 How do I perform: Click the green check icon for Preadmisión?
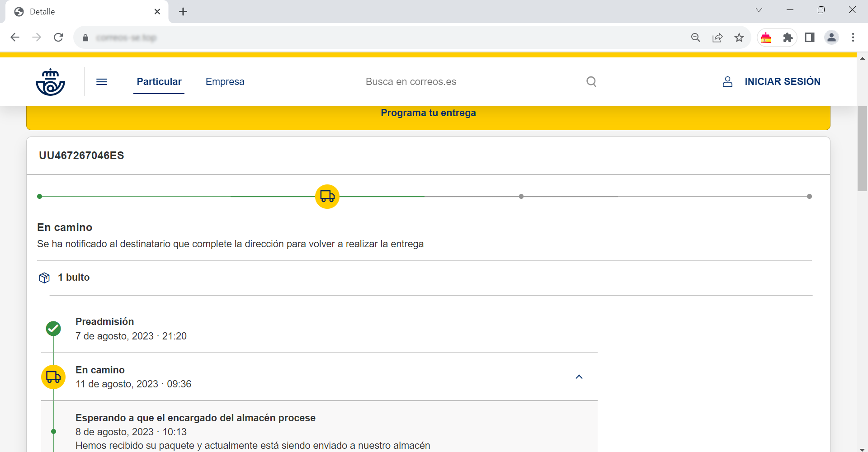coord(53,329)
